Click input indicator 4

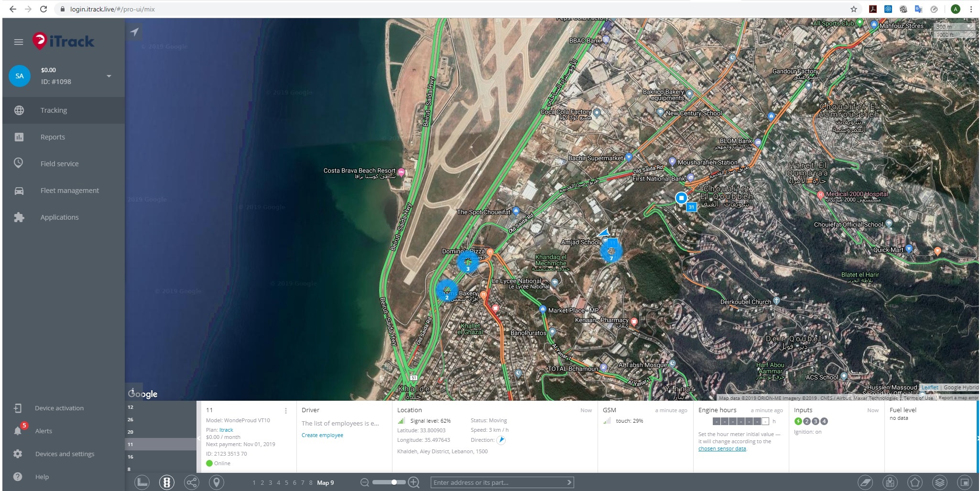pos(824,421)
